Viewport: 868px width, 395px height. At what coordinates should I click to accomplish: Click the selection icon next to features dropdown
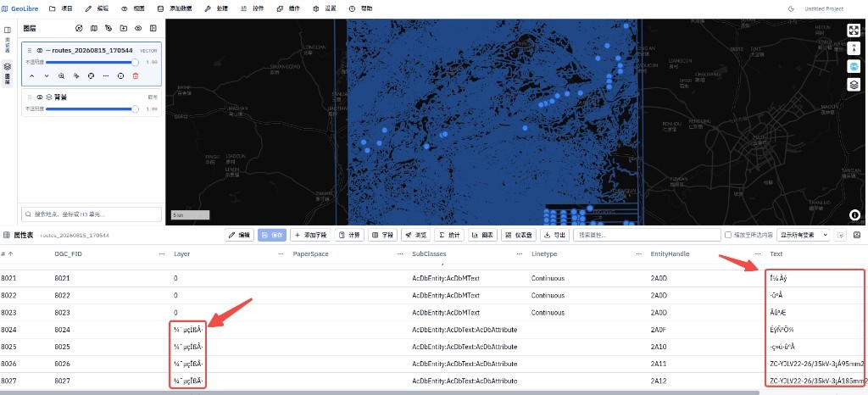click(x=841, y=235)
